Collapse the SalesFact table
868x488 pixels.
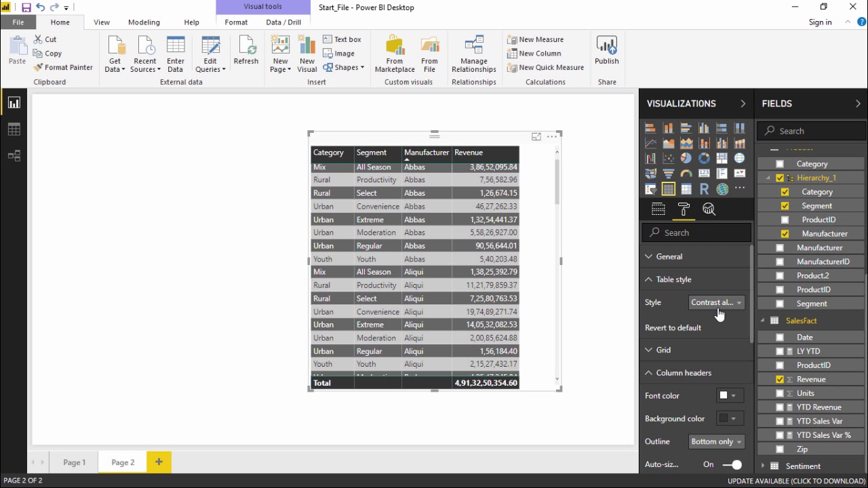[x=763, y=321]
